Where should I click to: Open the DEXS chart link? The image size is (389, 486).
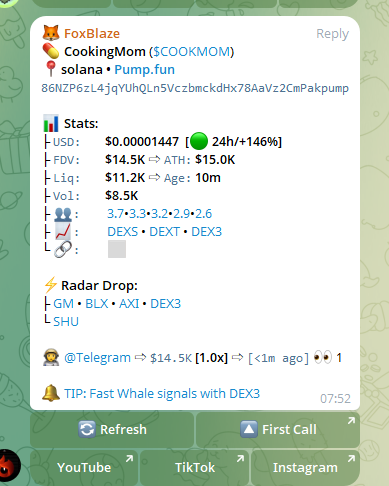point(122,232)
